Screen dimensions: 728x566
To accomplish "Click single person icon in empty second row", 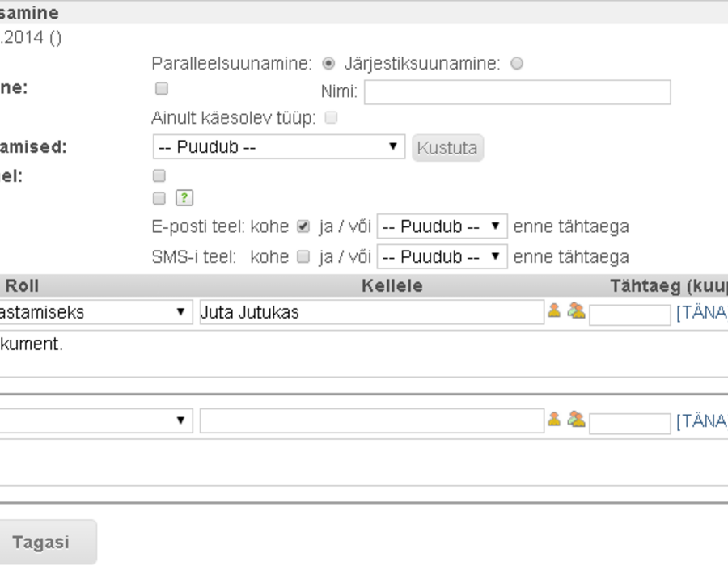I will tap(554, 419).
